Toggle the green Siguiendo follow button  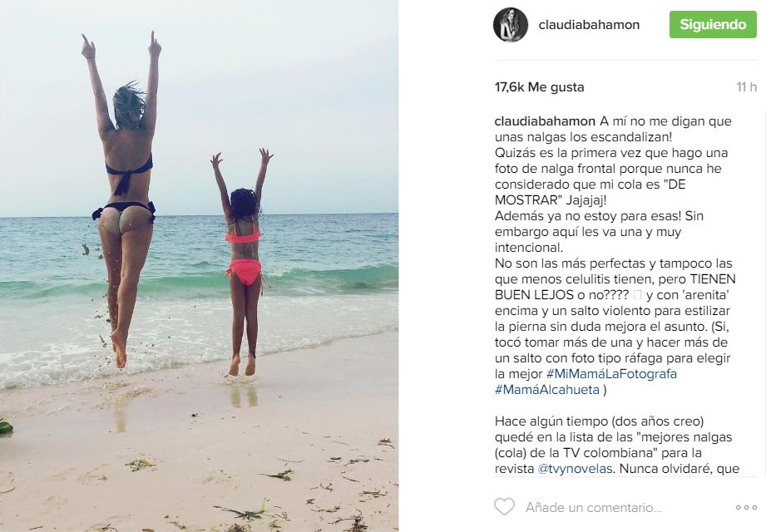click(713, 24)
